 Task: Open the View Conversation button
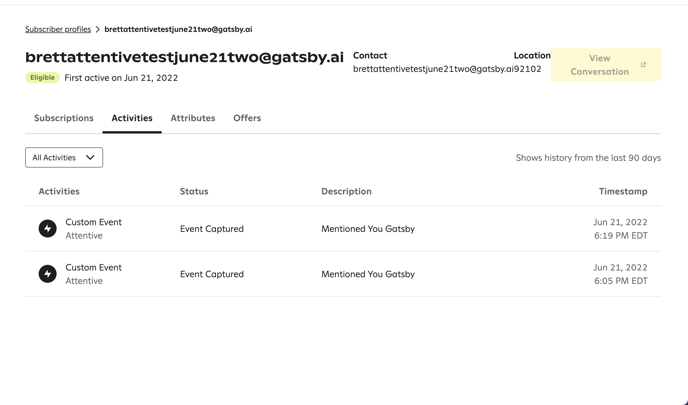[606, 65]
